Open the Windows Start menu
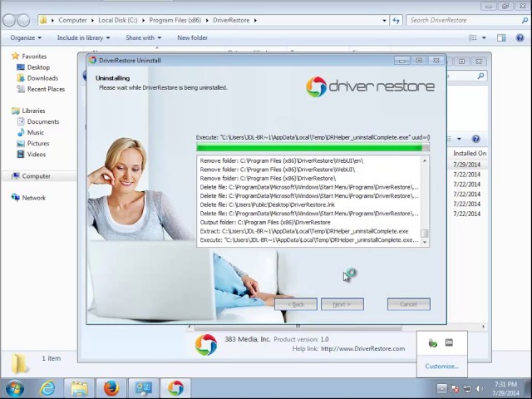Image resolution: width=532 pixels, height=399 pixels. tap(15, 388)
